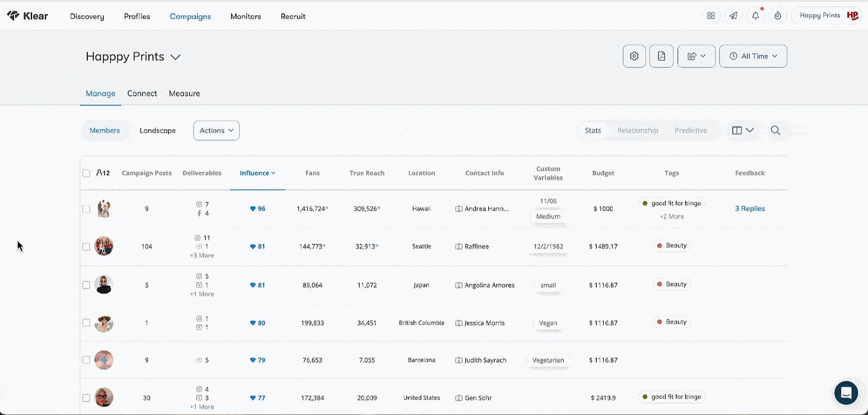The image size is (868, 415).
Task: Switch to the Manage tab
Action: tap(100, 93)
